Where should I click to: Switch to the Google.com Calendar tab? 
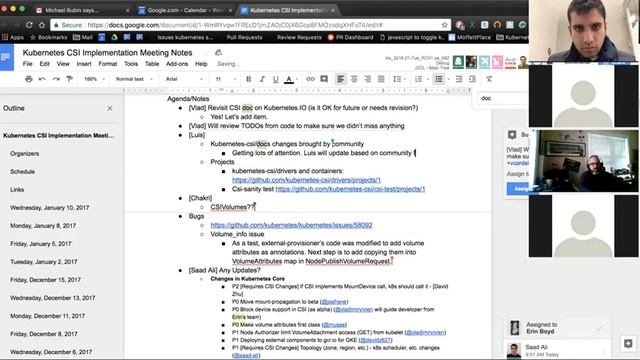coord(185,10)
